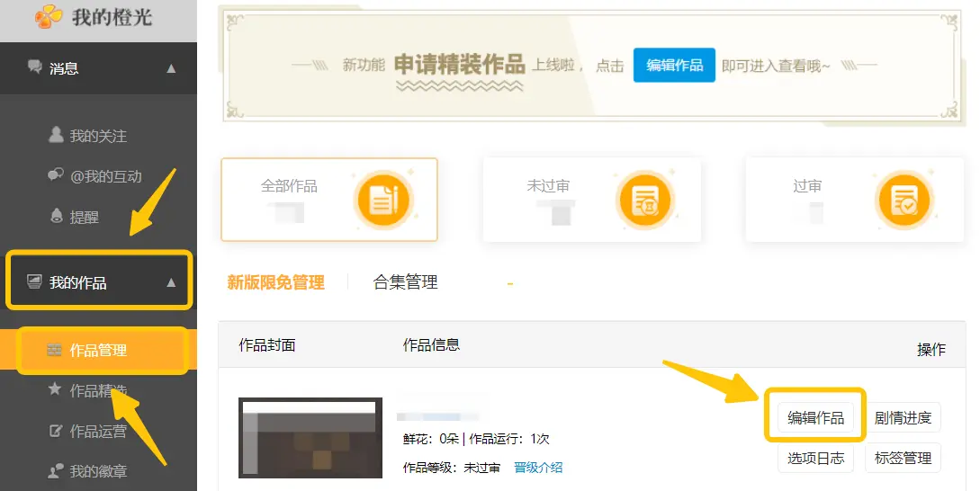Click the 消息 chat bubble icon
Screen dimensions: 980x491
[x=35, y=67]
